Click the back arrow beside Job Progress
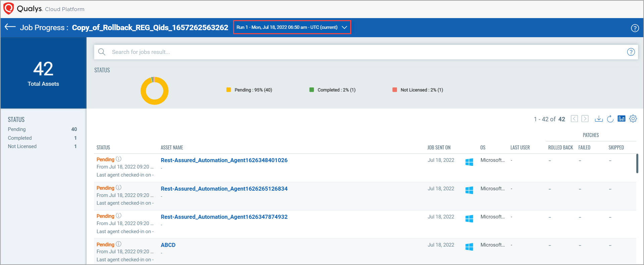Viewport: 644px width, 265px height. [10, 27]
